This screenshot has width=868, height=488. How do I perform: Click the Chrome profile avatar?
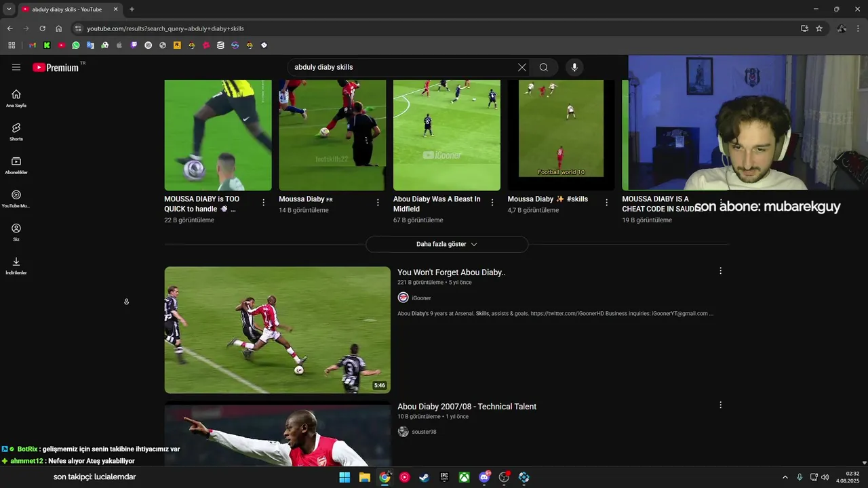842,28
